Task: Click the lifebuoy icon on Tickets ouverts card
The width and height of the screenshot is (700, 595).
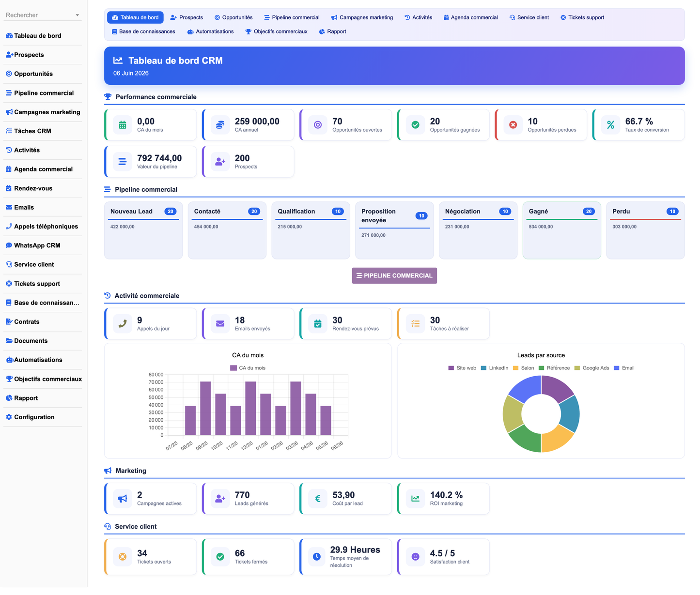Action: pos(123,557)
